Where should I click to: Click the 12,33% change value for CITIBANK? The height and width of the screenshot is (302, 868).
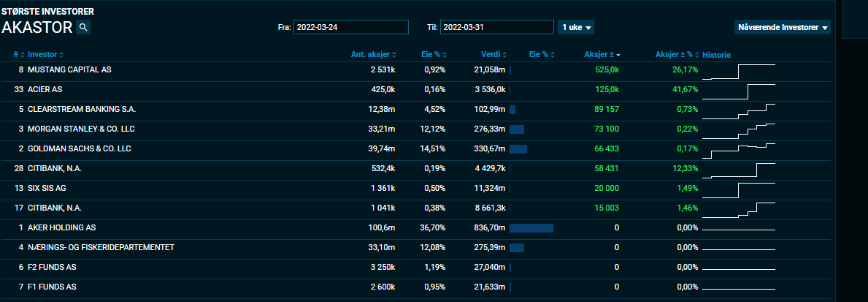coord(685,168)
